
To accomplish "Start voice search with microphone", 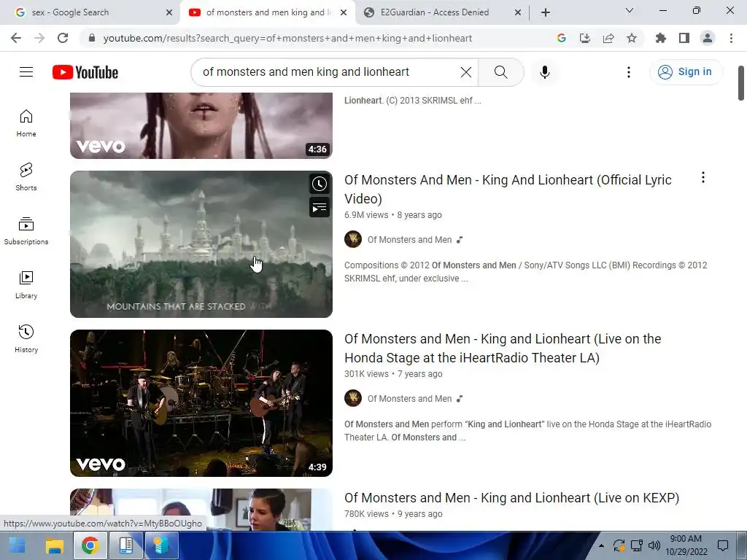I will point(544,72).
